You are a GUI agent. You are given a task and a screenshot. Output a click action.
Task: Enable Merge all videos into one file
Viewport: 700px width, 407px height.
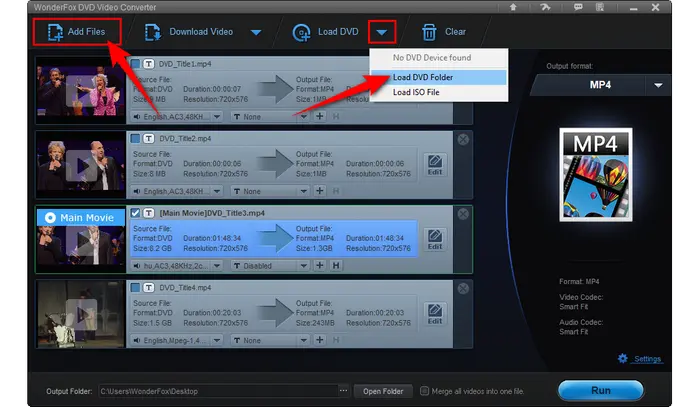pyautogui.click(x=425, y=391)
